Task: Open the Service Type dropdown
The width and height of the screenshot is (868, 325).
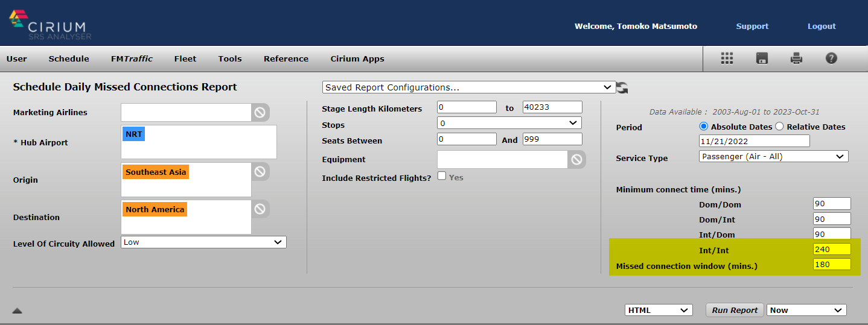Action: click(774, 156)
